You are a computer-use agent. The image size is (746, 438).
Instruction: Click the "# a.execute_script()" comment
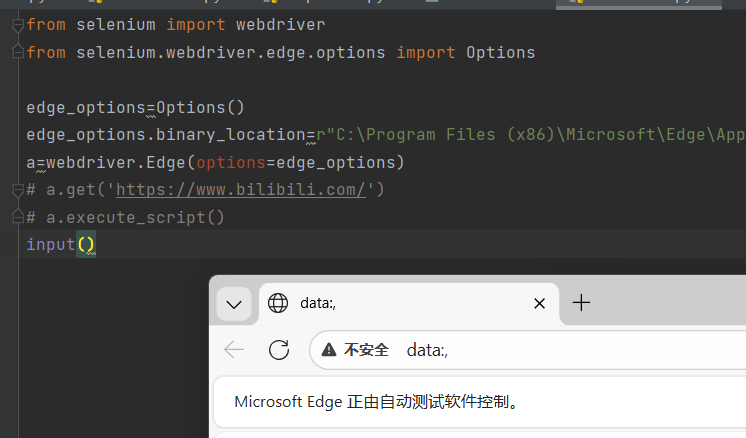125,217
